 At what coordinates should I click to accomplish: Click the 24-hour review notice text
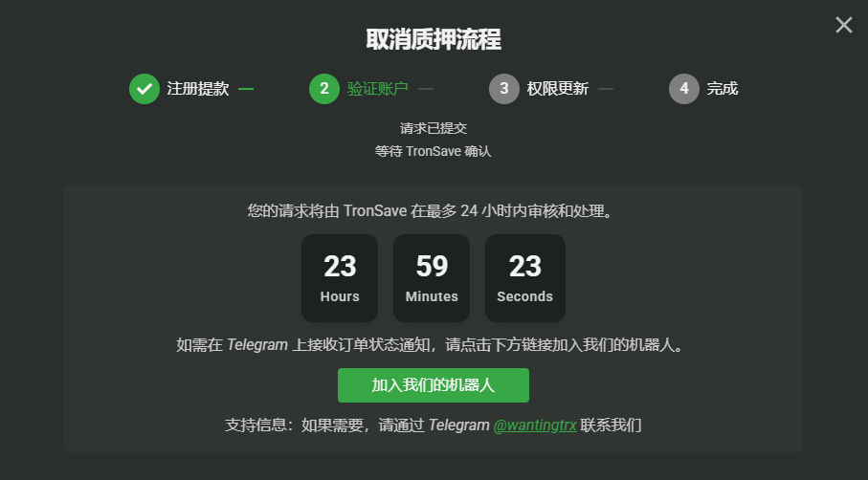[x=433, y=209]
